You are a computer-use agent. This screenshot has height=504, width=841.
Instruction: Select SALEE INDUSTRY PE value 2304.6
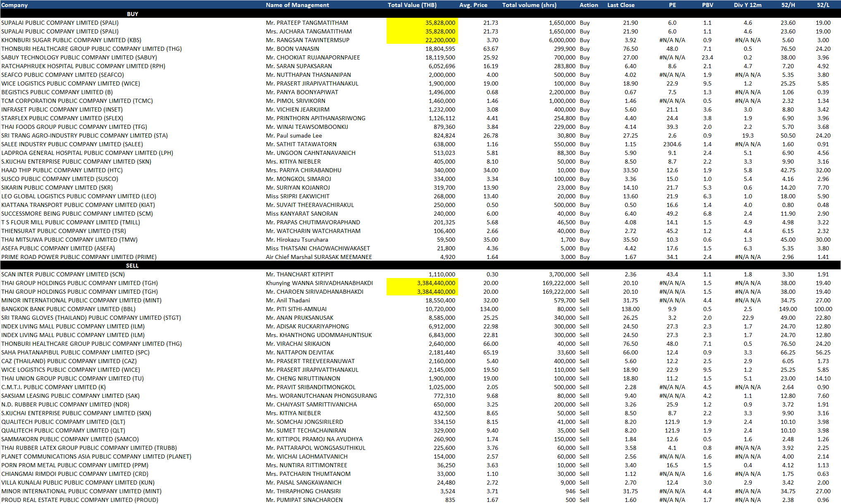click(672, 144)
